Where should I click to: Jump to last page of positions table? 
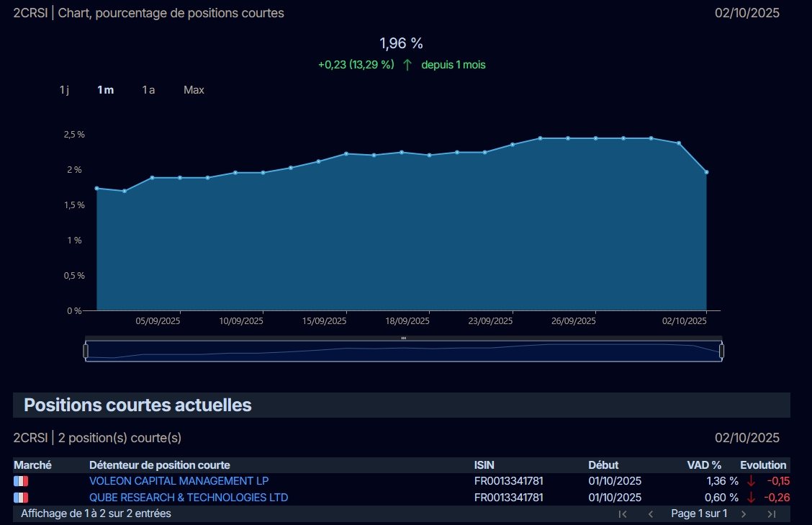pyautogui.click(x=772, y=513)
